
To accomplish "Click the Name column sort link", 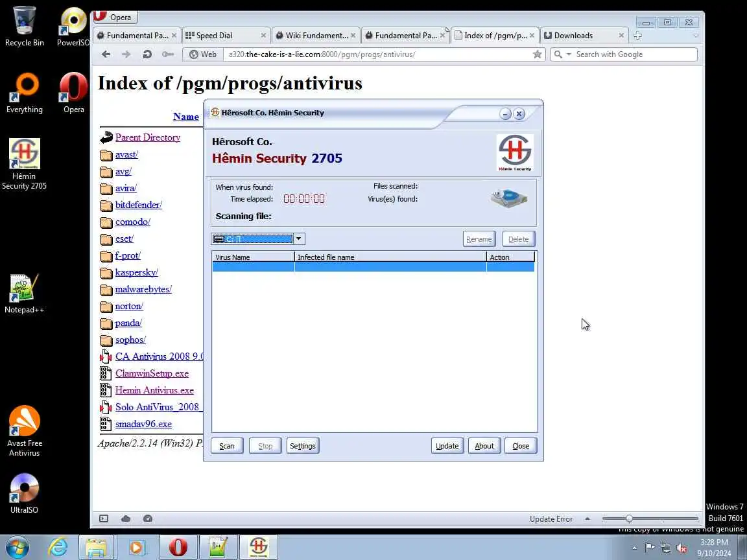I will click(186, 117).
